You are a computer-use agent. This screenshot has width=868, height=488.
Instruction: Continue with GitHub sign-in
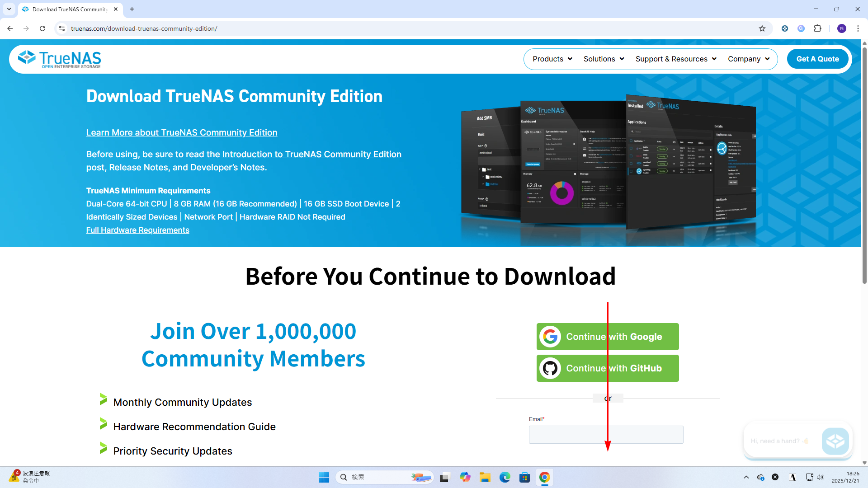point(607,368)
